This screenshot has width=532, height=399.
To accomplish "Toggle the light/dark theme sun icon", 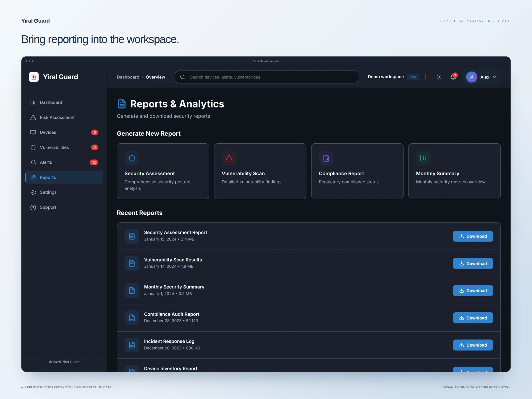I will pos(439,77).
